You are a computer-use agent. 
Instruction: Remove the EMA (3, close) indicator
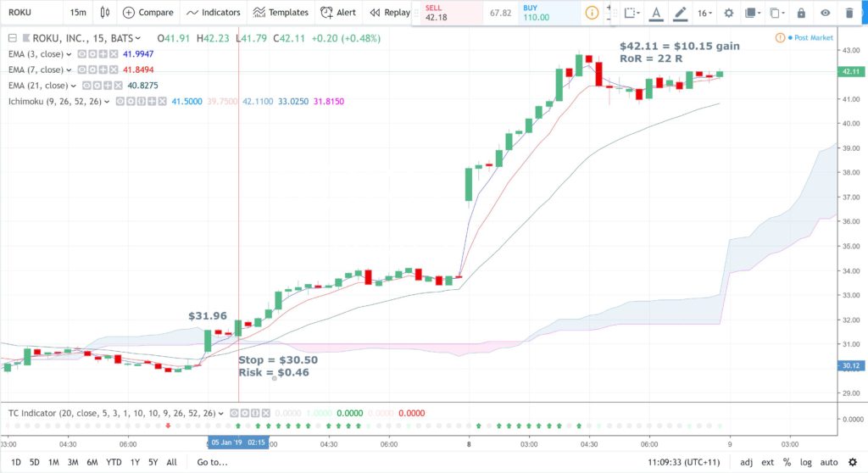[x=114, y=53]
